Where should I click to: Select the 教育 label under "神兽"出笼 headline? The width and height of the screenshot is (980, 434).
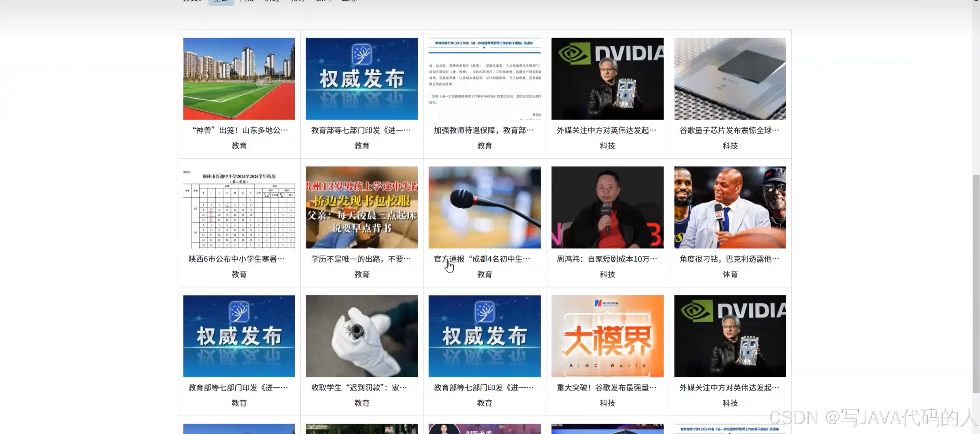pyautogui.click(x=239, y=145)
